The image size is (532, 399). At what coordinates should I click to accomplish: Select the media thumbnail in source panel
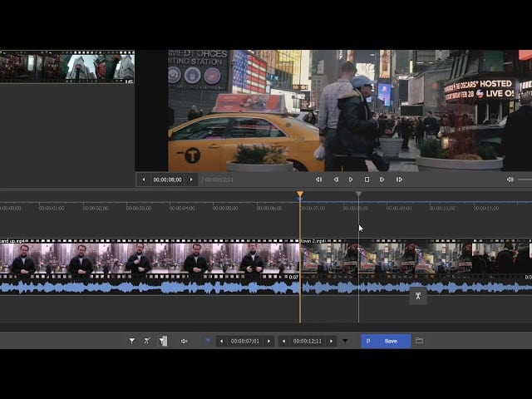click(x=67, y=66)
